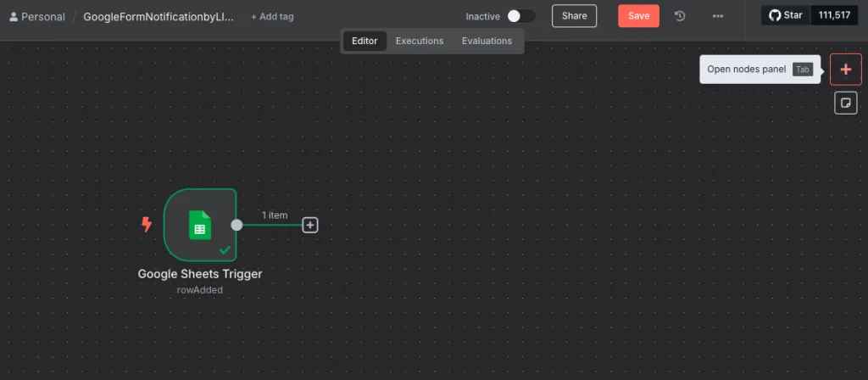Click the Google Sheets Trigger node label

click(200, 274)
